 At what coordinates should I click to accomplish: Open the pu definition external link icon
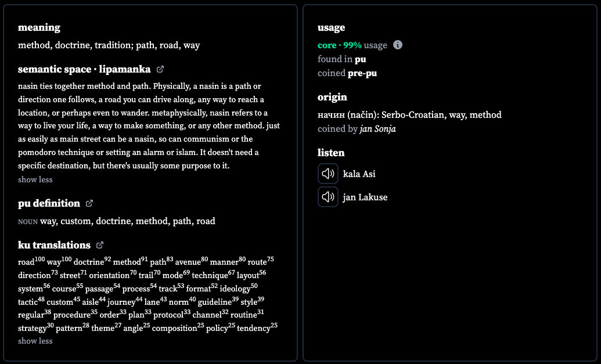(x=89, y=203)
